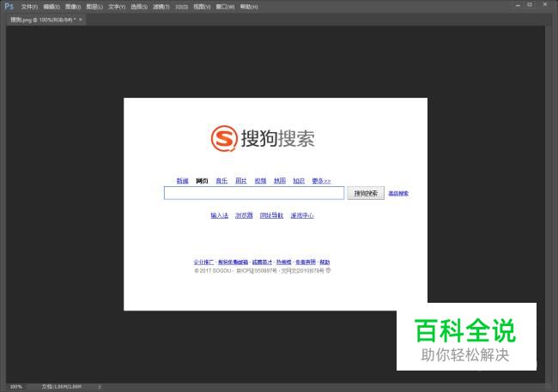Viewport: 558px width, 392px height.
Task: Close the Photoshop window
Action: [x=545, y=4]
